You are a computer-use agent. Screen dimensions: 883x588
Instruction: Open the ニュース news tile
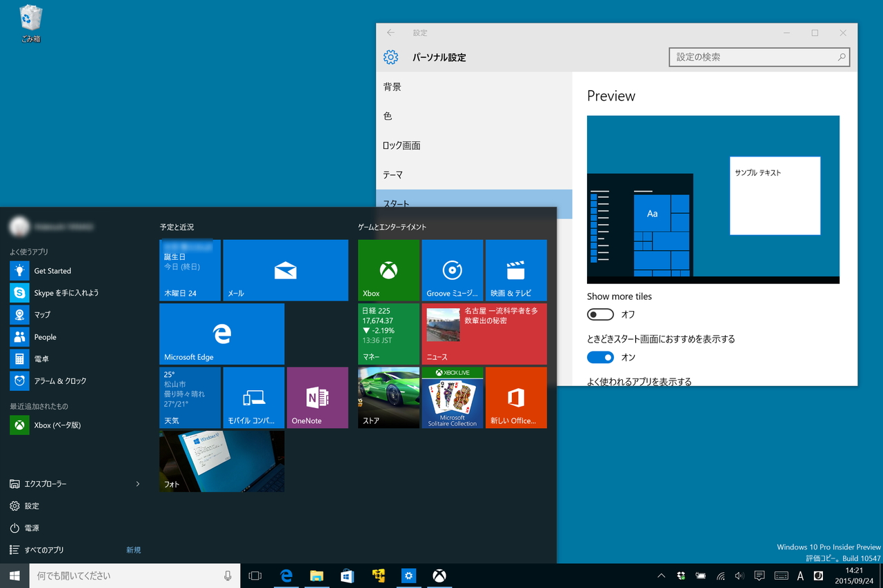point(484,334)
